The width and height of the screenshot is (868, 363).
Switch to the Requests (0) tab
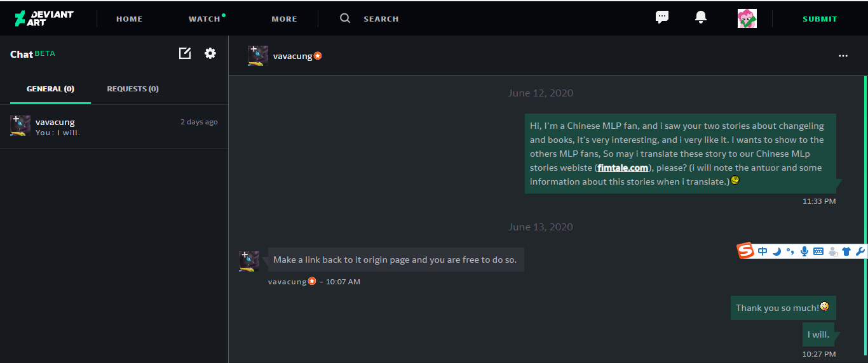pyautogui.click(x=133, y=89)
